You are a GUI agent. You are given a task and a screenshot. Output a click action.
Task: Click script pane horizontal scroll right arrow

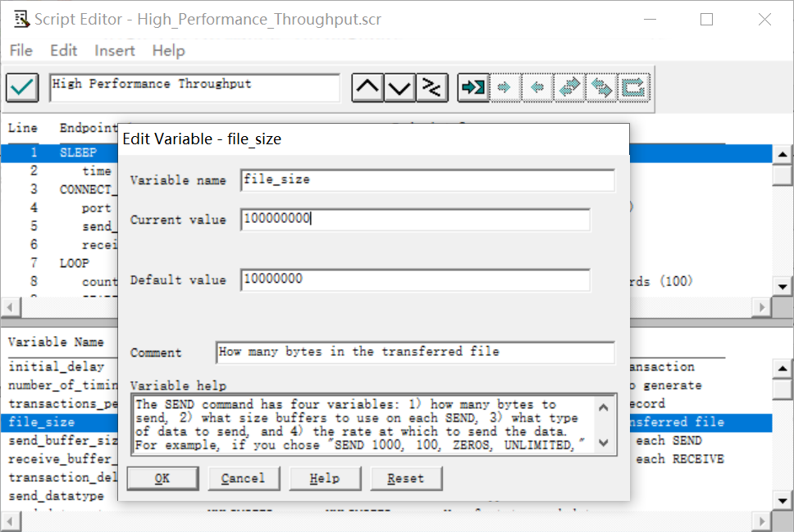coord(762,307)
